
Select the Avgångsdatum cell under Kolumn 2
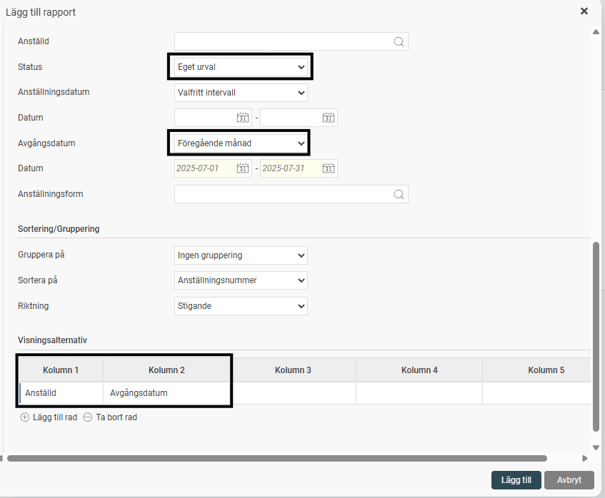[x=167, y=393]
